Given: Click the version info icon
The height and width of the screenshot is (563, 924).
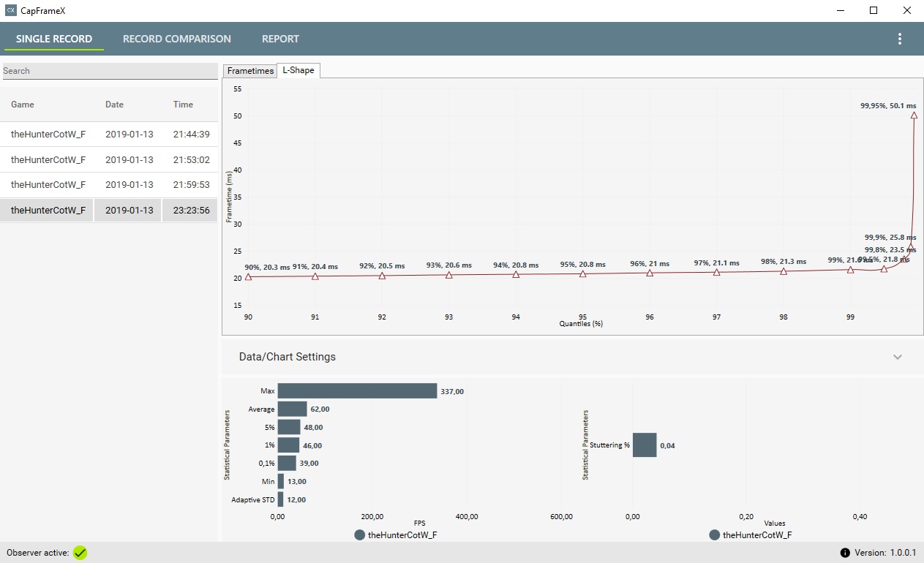Looking at the screenshot, I should (845, 553).
